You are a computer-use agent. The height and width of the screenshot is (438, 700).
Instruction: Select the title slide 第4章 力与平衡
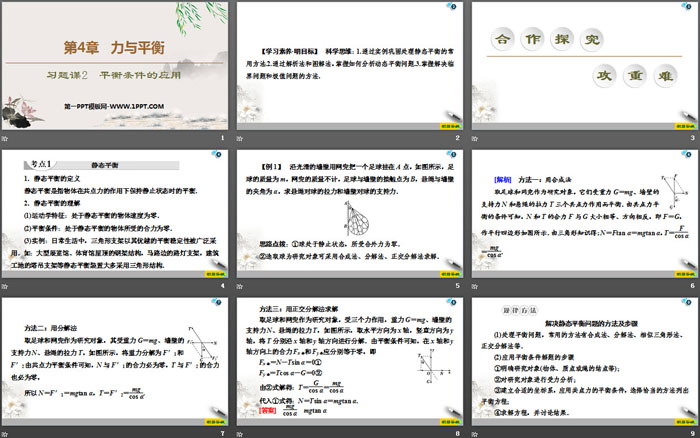pyautogui.click(x=116, y=66)
